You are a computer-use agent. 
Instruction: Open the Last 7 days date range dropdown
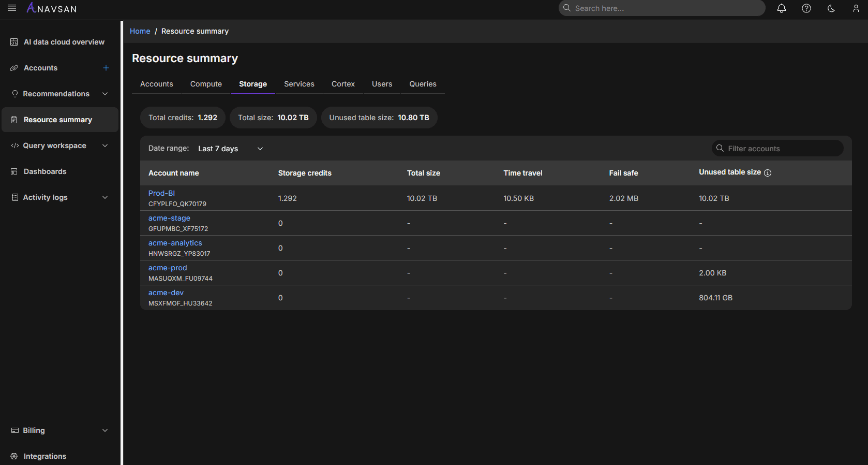(231, 149)
